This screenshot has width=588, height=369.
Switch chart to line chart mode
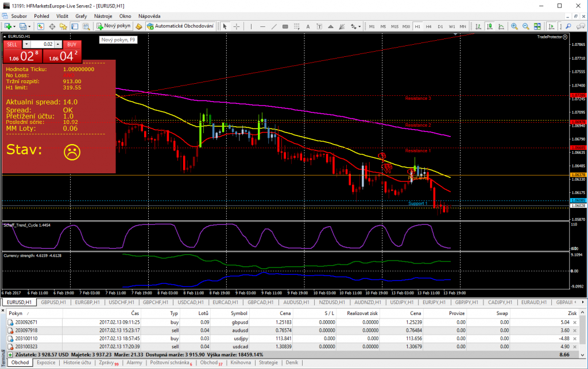[x=501, y=26]
